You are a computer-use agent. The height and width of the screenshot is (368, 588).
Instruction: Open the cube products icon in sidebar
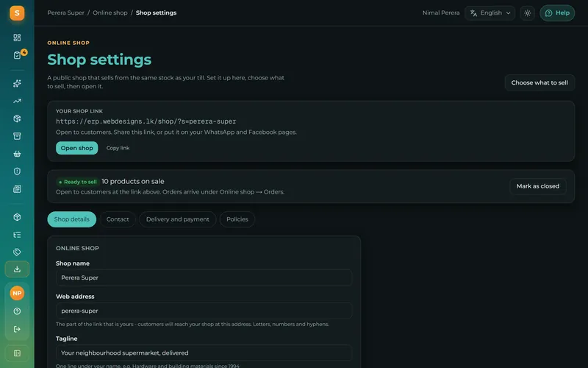[17, 217]
